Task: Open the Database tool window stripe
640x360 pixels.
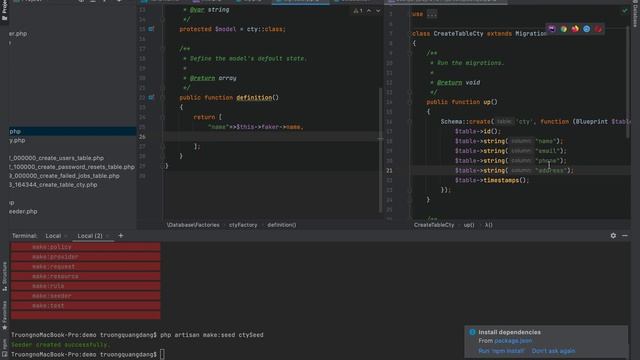Action: pyautogui.click(x=635, y=14)
